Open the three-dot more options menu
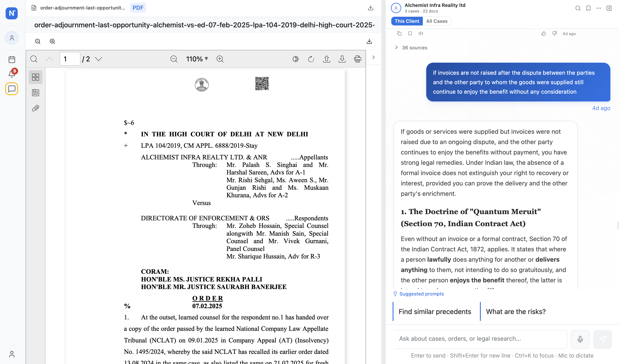The width and height of the screenshot is (619, 364). pos(598,8)
